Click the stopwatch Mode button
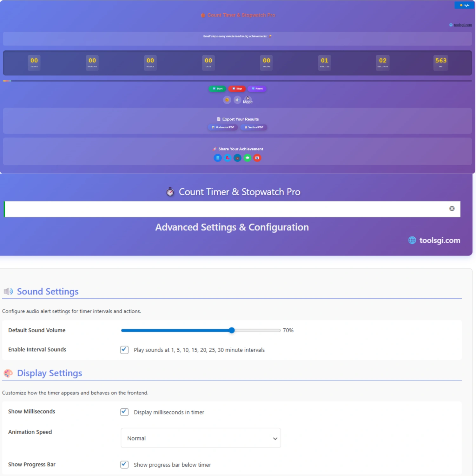 (248, 100)
